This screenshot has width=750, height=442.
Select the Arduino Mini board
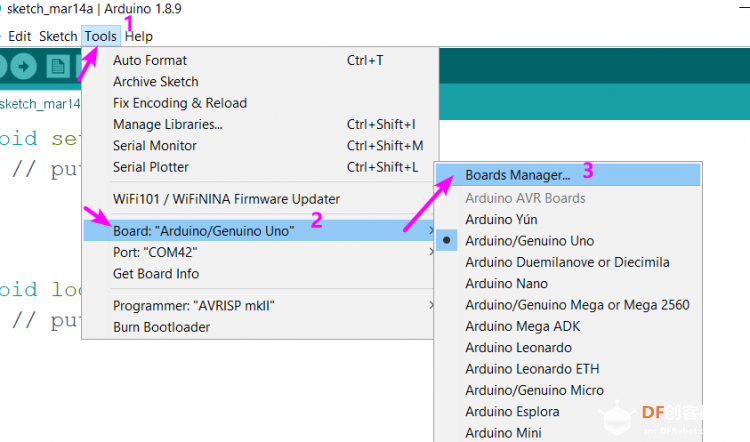click(x=568, y=433)
